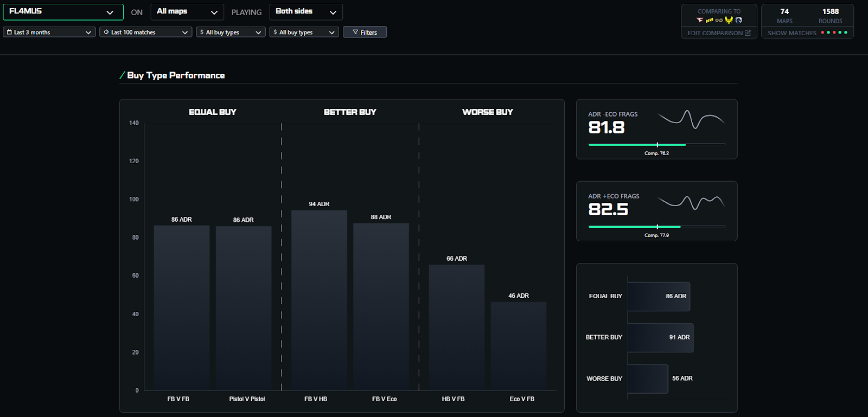The width and height of the screenshot is (868, 417).
Task: Click the Vitality bee logo
Action: 729,20
